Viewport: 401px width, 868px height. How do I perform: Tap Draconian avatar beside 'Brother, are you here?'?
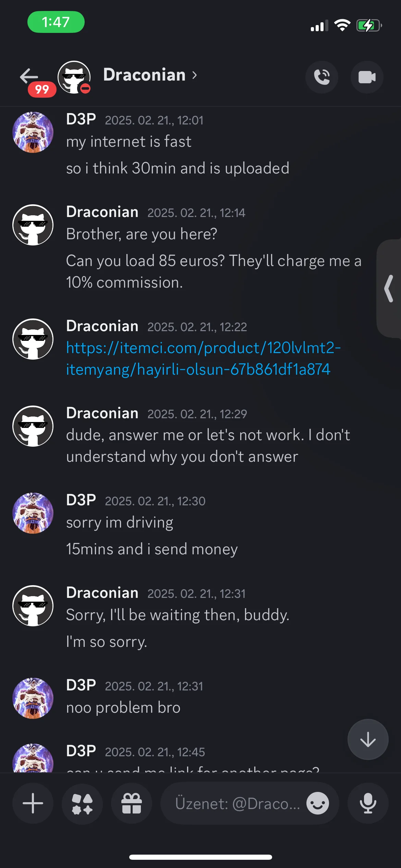click(33, 225)
